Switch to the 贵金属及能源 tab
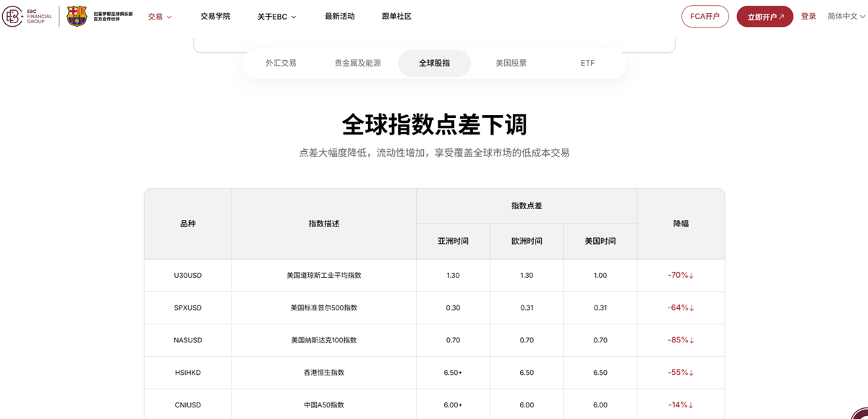This screenshot has height=419, width=868. 358,63
